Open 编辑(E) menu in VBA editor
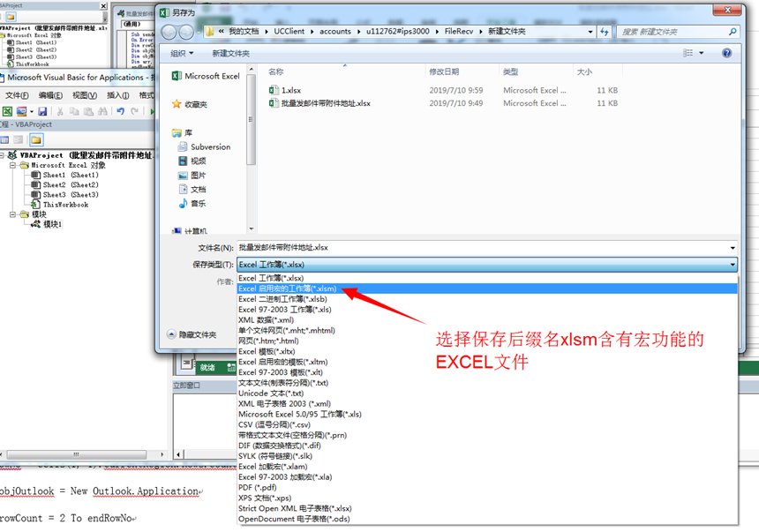 [51, 95]
